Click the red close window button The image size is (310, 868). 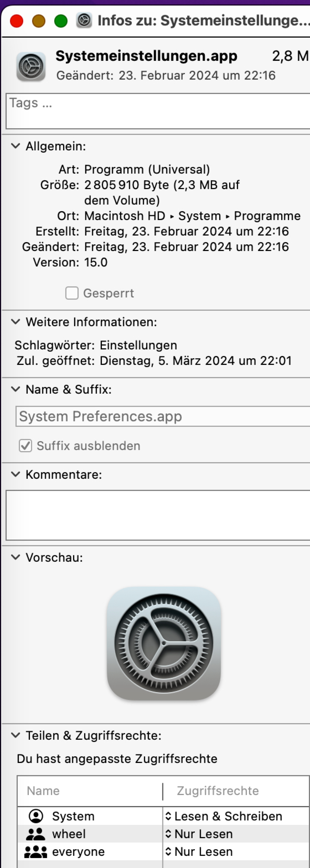(17, 21)
